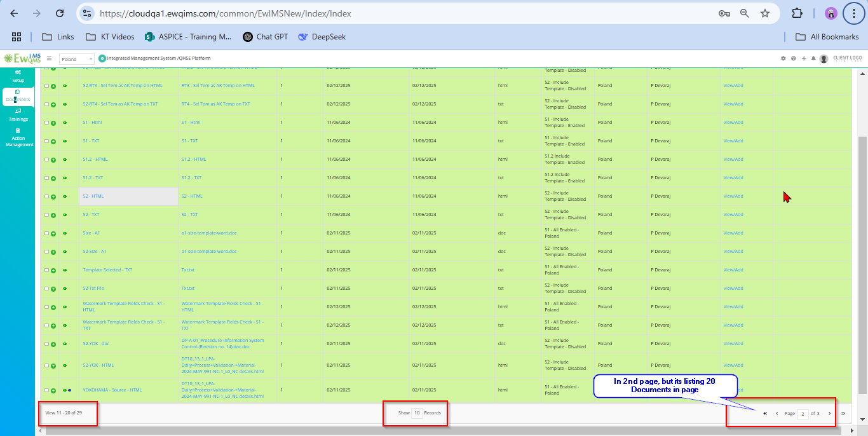Open Chrome extensions puzzle icon
The image size is (868, 436).
click(x=797, y=13)
